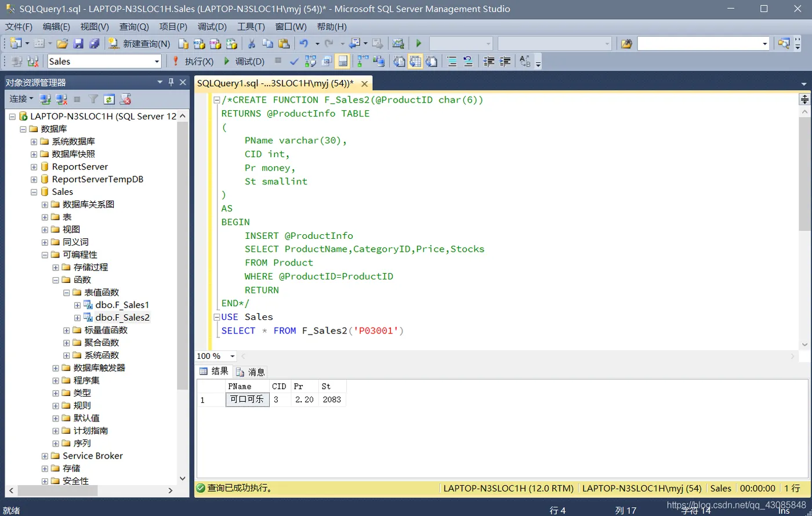Select the ReportServerTempDB database

point(97,179)
